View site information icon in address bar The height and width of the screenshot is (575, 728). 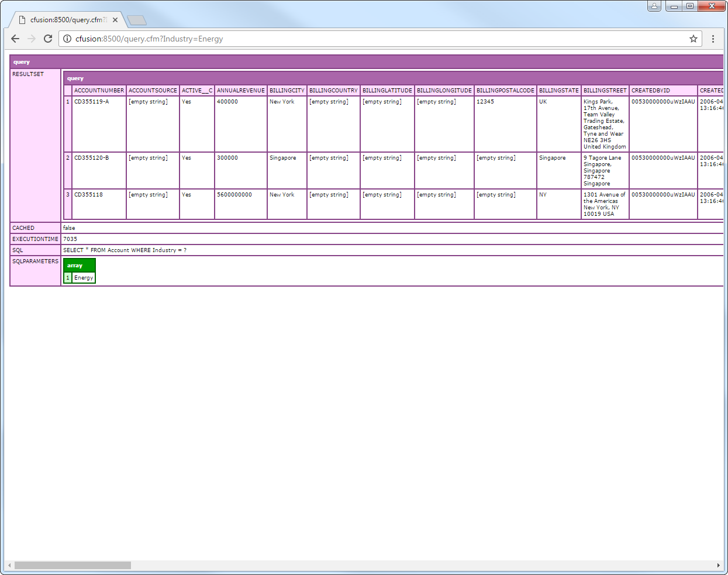(67, 39)
